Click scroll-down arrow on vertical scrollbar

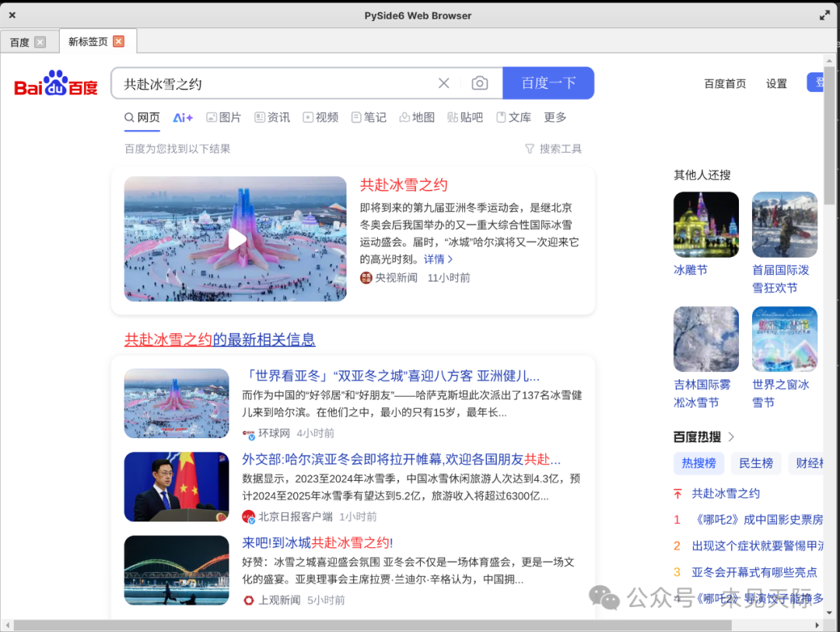pos(829,613)
